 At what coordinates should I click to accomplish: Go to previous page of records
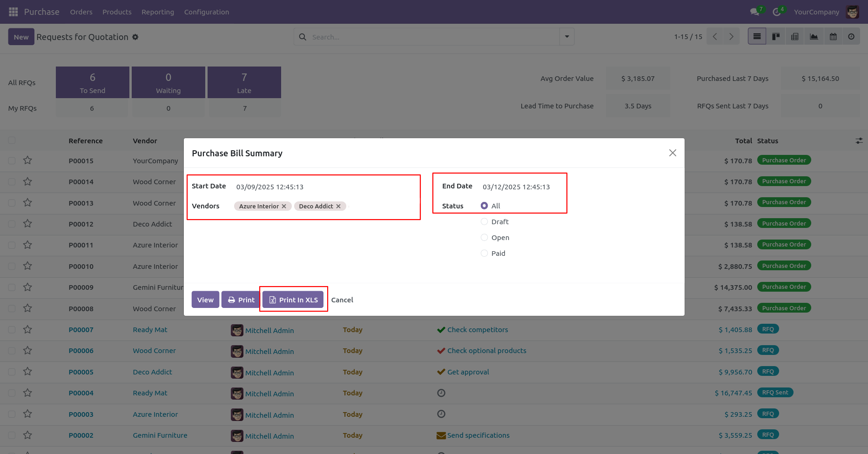[x=715, y=36]
